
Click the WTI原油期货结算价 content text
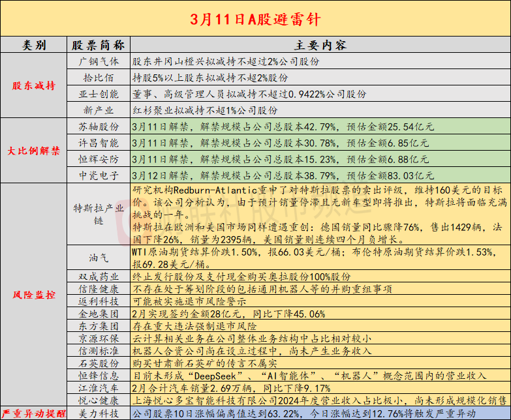(315, 258)
